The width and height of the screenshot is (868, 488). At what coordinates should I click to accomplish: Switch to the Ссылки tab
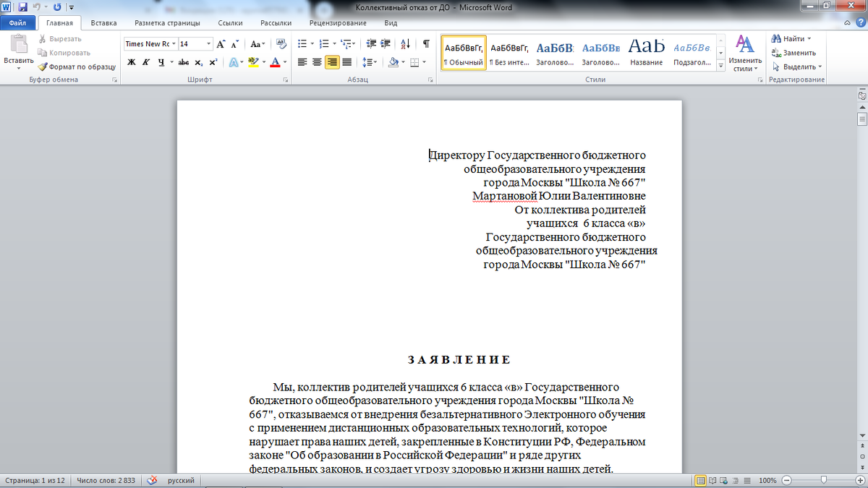[x=231, y=23]
